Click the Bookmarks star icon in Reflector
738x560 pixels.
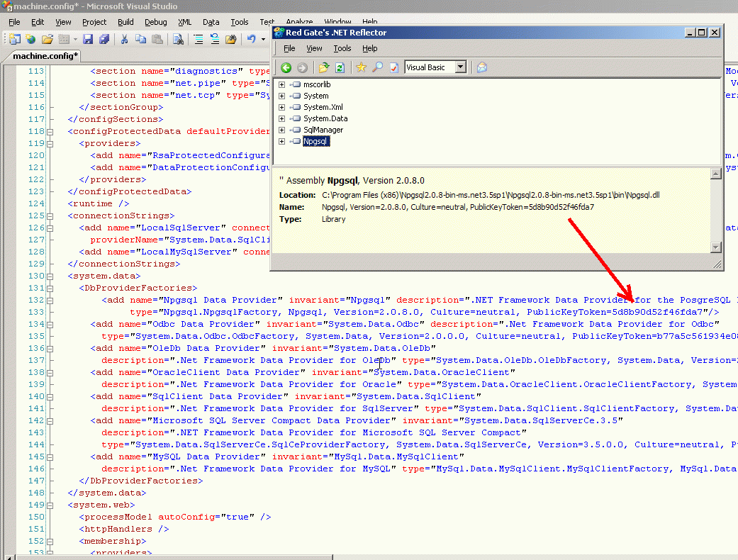click(x=361, y=67)
